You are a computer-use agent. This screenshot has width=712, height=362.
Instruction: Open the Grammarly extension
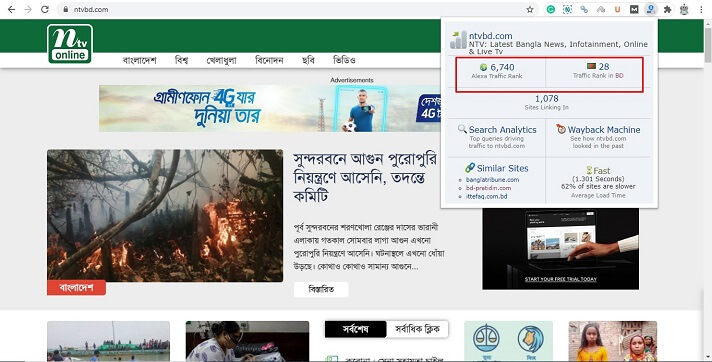[550, 9]
